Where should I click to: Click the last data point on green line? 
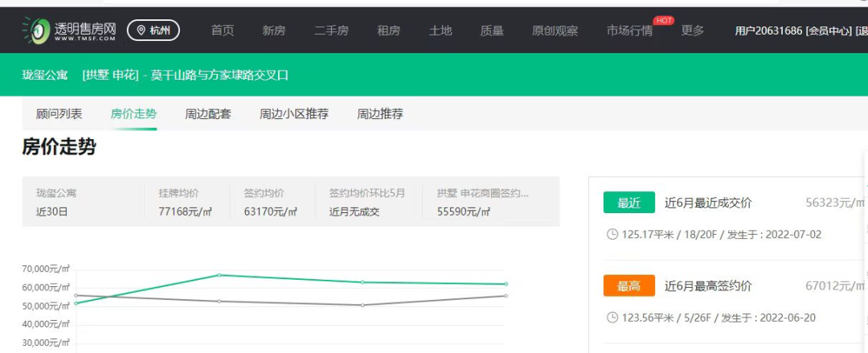tap(506, 284)
